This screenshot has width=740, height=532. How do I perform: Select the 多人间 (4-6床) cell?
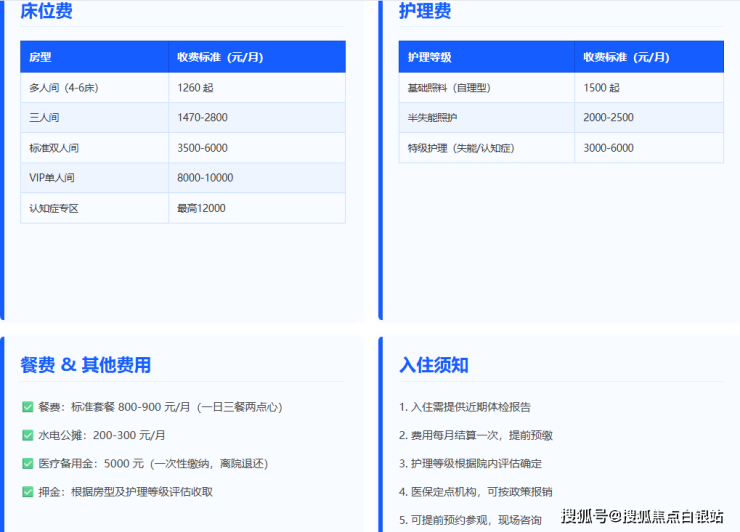(x=94, y=88)
